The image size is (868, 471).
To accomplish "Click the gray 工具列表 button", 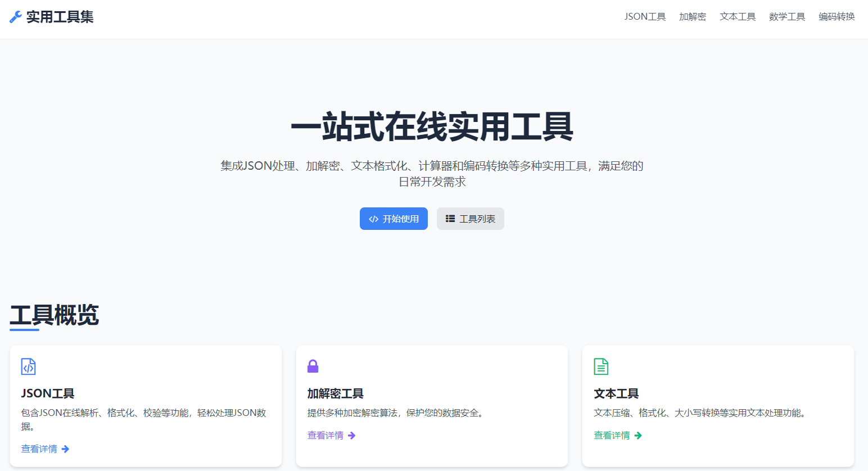I will click(471, 219).
